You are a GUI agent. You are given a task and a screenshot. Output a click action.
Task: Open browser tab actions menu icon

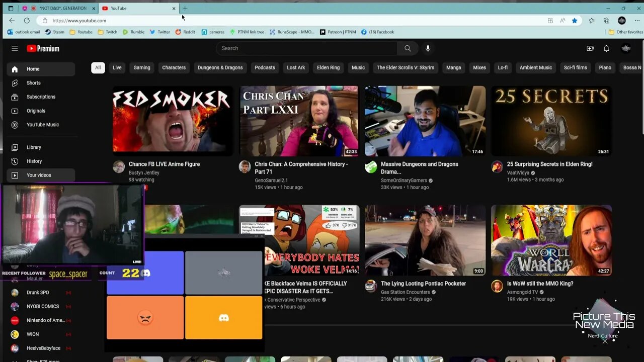click(11, 9)
